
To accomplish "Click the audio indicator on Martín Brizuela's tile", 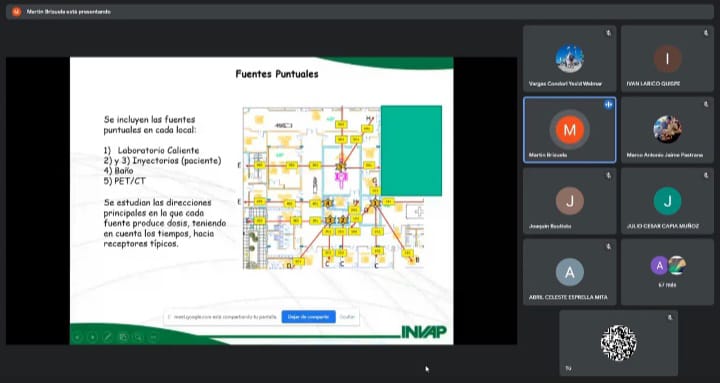I will (x=608, y=105).
